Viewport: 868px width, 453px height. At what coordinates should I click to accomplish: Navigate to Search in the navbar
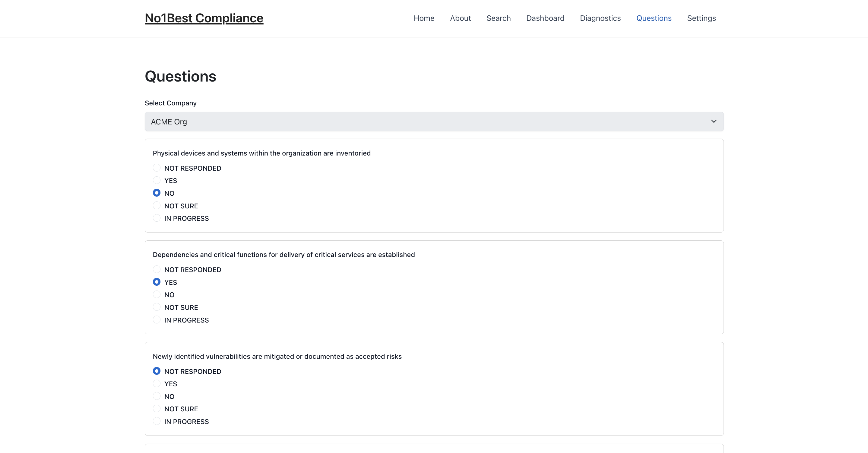(498, 18)
